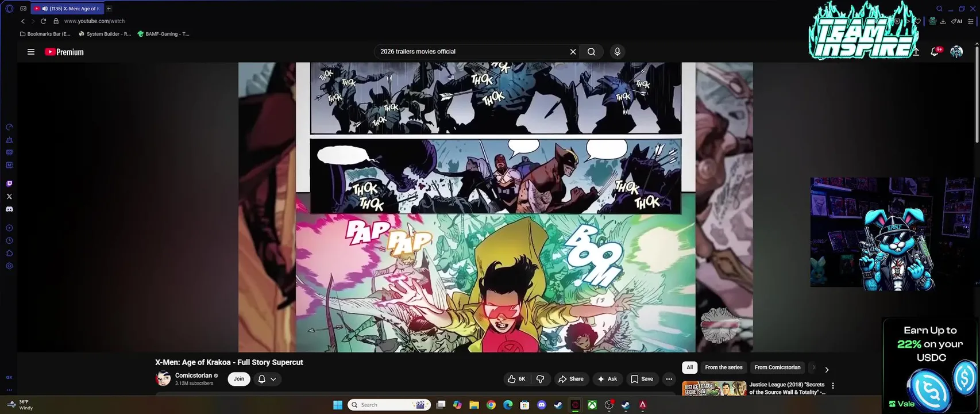
Task: Open Windows Start menu
Action: [338, 405]
